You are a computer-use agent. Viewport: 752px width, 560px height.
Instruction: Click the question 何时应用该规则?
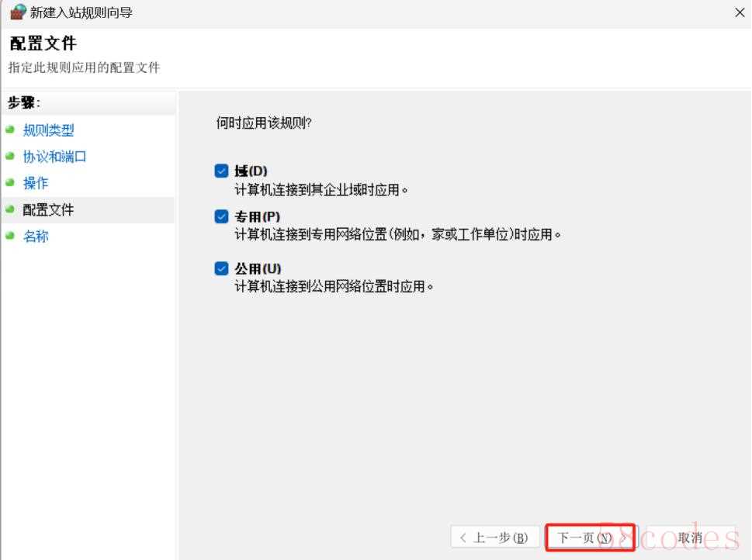click(264, 123)
